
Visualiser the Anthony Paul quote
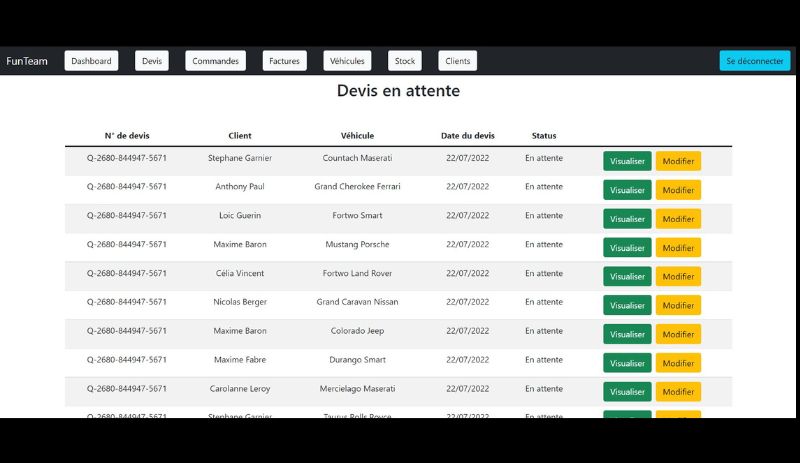coord(627,190)
